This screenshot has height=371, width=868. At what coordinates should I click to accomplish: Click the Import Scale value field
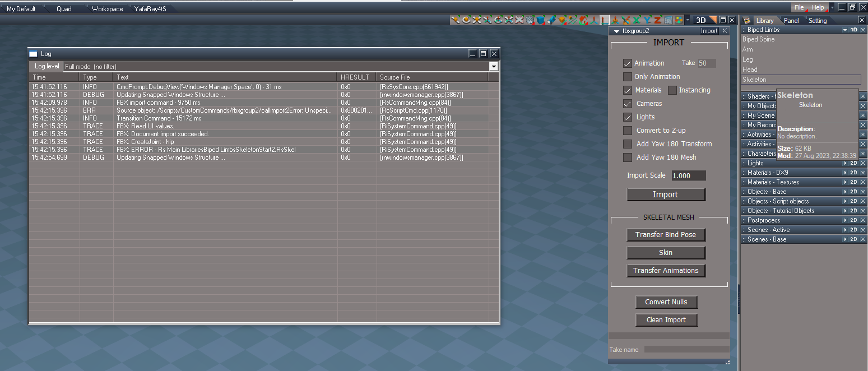pyautogui.click(x=689, y=175)
